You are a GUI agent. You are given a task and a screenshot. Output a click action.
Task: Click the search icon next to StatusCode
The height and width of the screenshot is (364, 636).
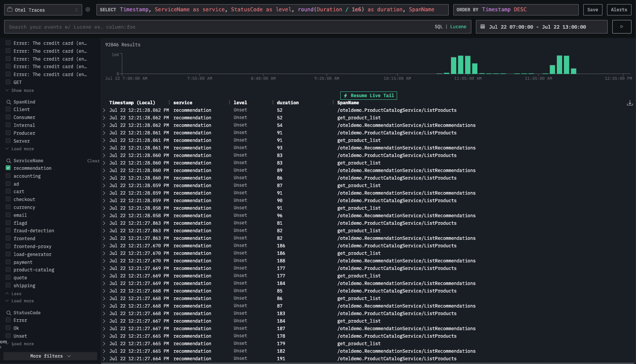[x=8, y=313]
